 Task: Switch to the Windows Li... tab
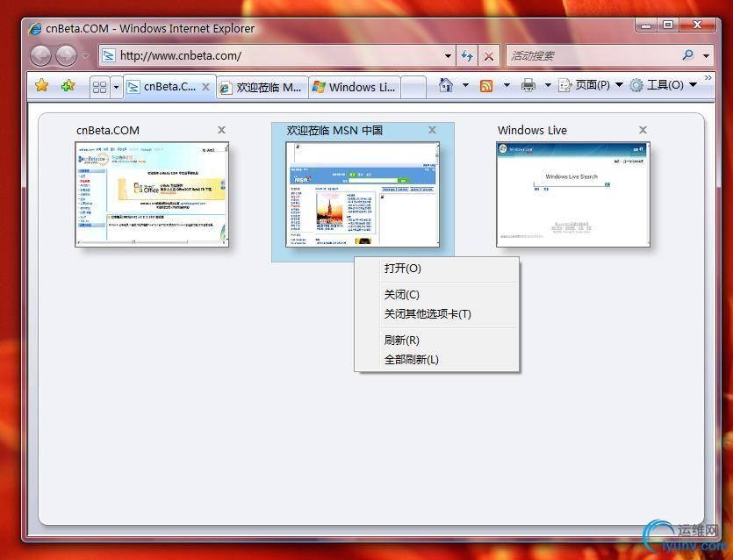tap(355, 88)
